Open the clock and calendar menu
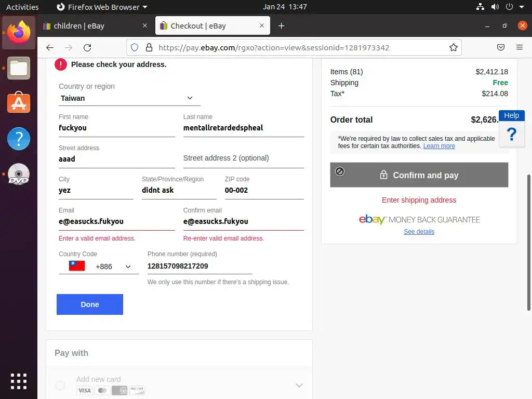This screenshot has width=532, height=399. click(285, 7)
